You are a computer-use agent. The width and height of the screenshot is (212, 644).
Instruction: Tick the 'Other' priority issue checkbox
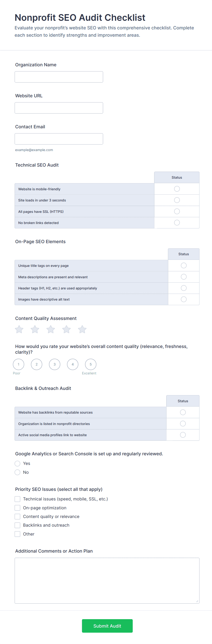[x=18, y=534]
